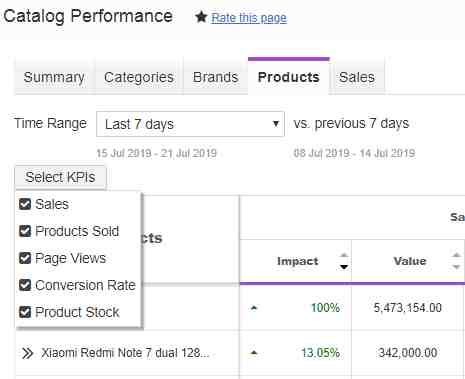The width and height of the screenshot is (465, 379).
Task: Open the Categories tab
Action: tap(139, 77)
